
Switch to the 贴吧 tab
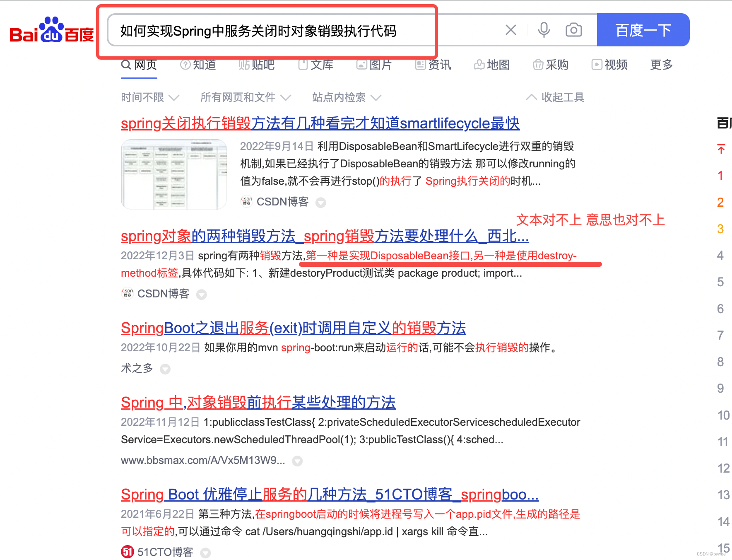click(x=257, y=65)
